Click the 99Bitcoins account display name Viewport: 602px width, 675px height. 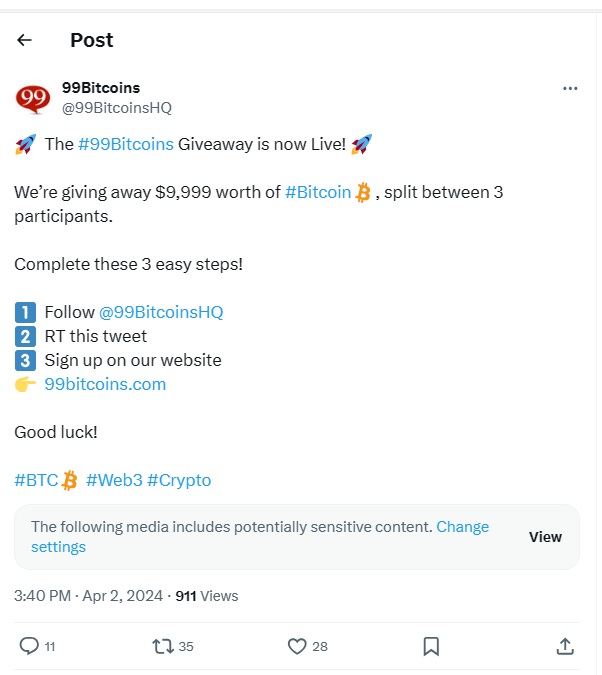point(101,88)
